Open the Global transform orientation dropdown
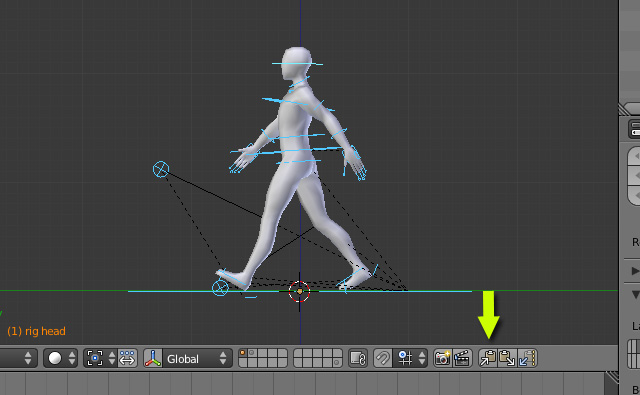 point(198,358)
